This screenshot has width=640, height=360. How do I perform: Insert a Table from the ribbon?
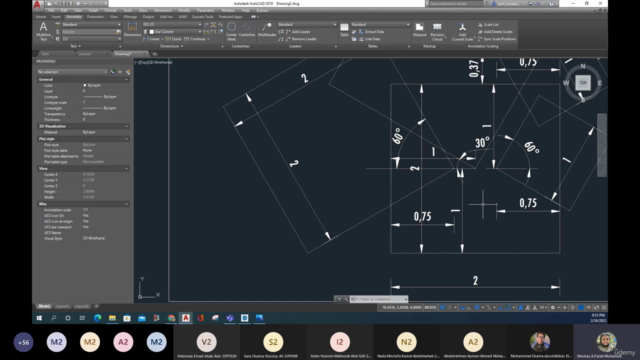click(x=344, y=30)
